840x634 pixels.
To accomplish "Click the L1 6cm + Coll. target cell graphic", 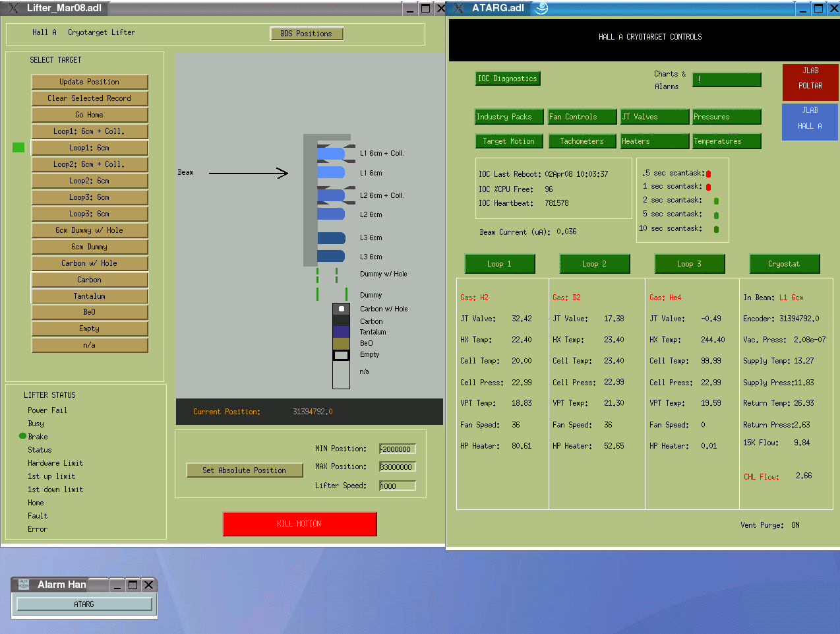I will pos(331,154).
